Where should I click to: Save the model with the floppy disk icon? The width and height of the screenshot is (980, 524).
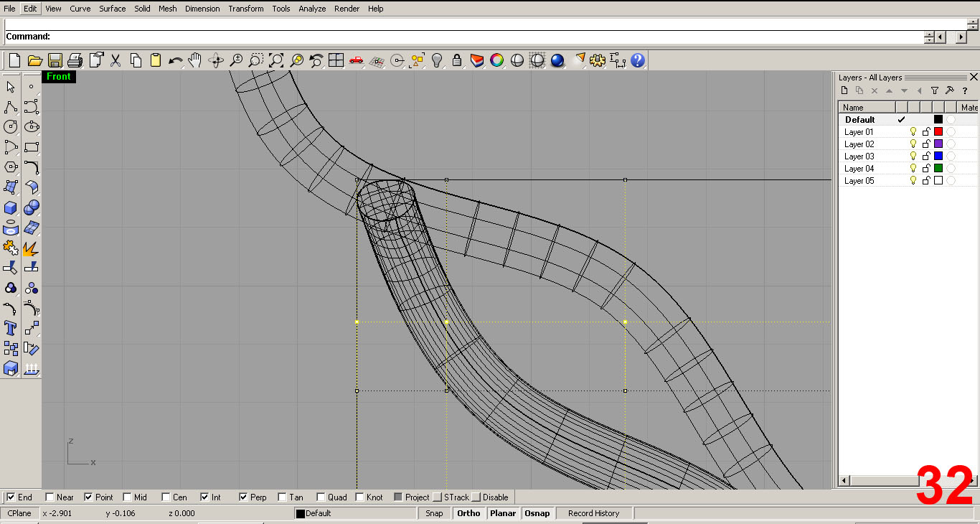click(x=55, y=61)
